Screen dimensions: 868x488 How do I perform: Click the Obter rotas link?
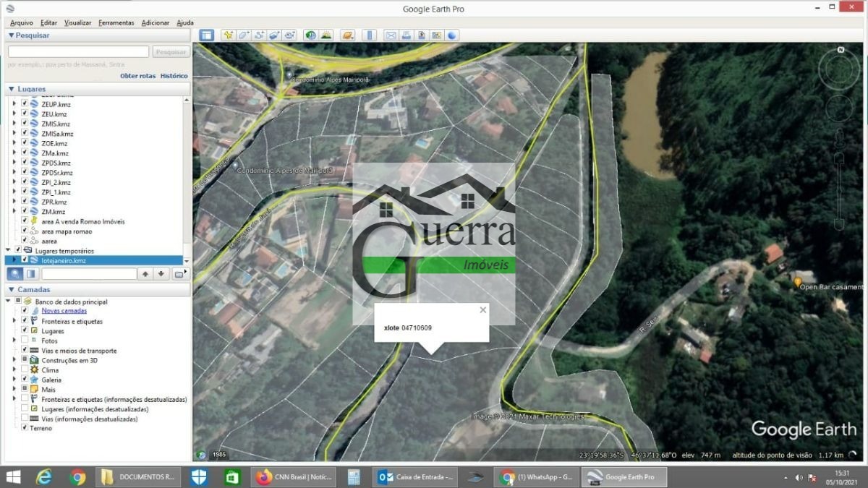tap(137, 76)
